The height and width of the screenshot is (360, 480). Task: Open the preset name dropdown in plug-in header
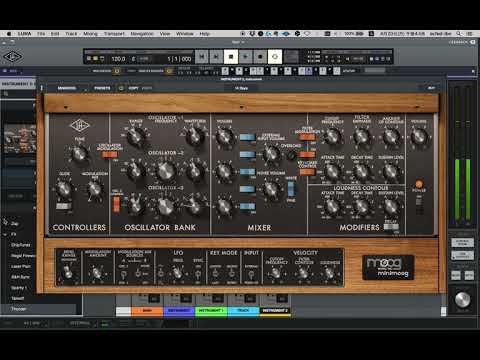point(241,88)
